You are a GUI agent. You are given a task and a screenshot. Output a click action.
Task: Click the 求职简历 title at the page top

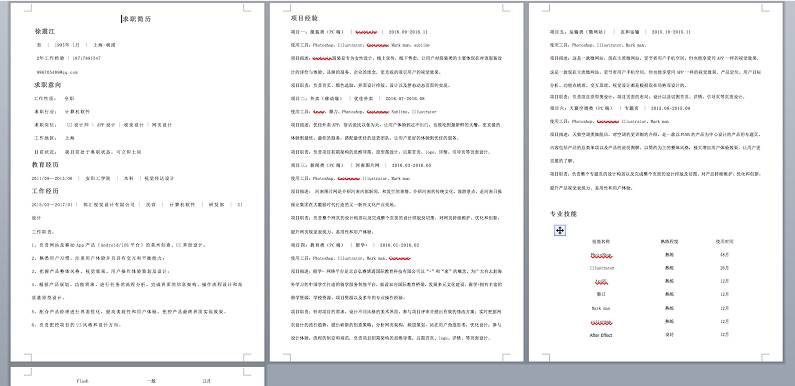point(136,19)
